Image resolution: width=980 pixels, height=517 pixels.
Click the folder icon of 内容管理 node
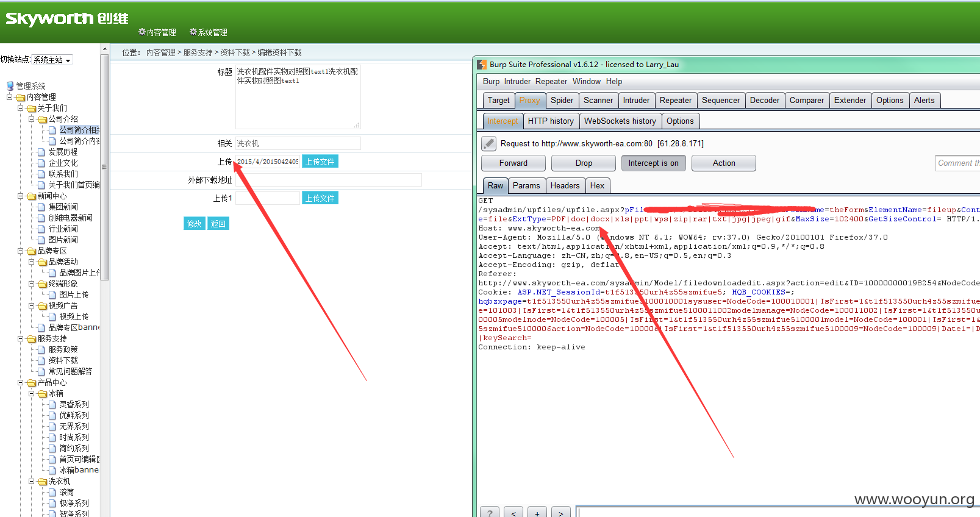coord(21,98)
